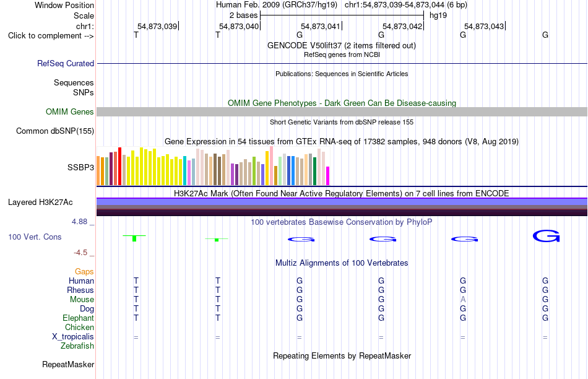Click the GENCODE V50lift37 track title
The width and height of the screenshot is (588, 379).
point(341,45)
